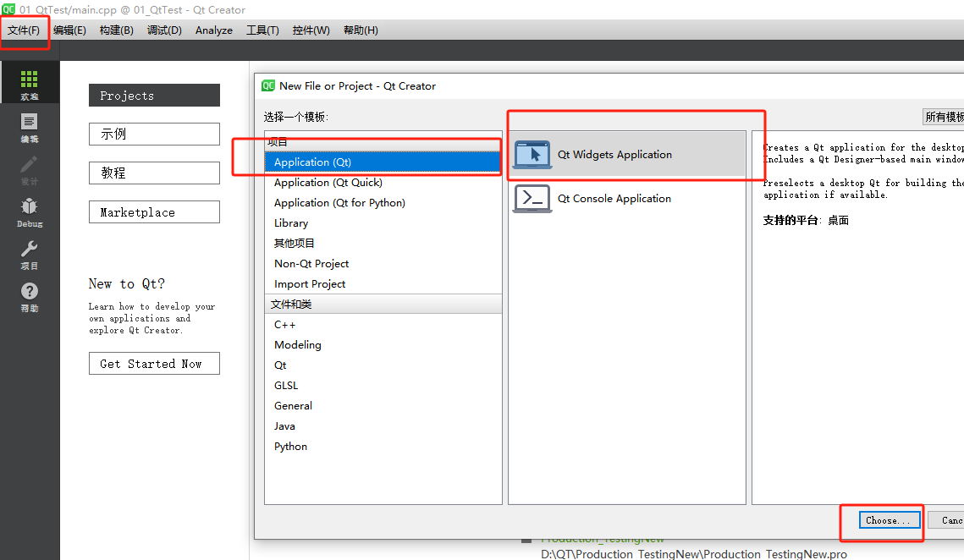Image resolution: width=964 pixels, height=560 pixels.
Task: Click the Projects button on Welcome page
Action: click(x=154, y=96)
